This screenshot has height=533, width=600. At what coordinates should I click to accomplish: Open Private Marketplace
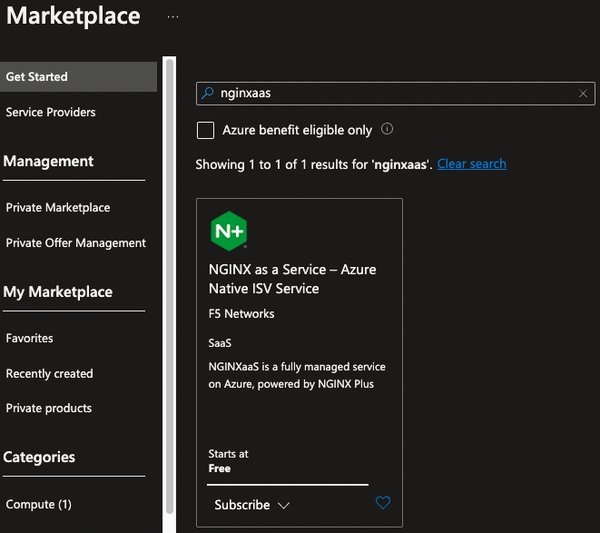click(58, 207)
